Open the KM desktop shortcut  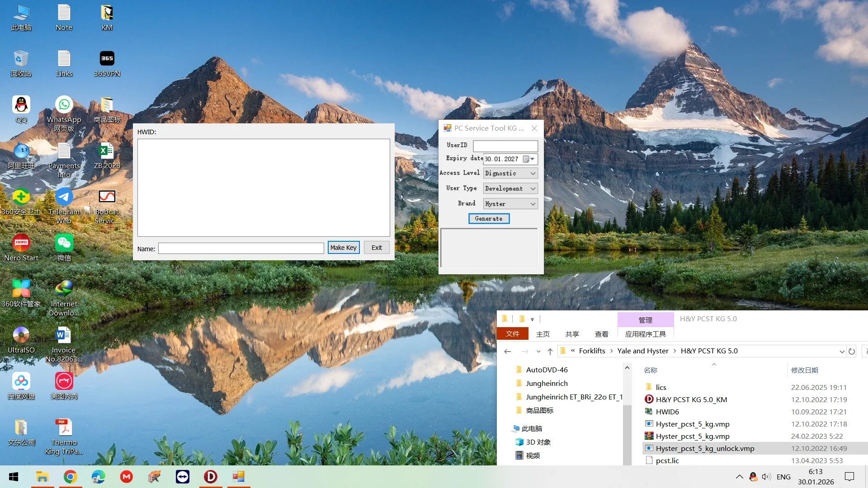107,18
